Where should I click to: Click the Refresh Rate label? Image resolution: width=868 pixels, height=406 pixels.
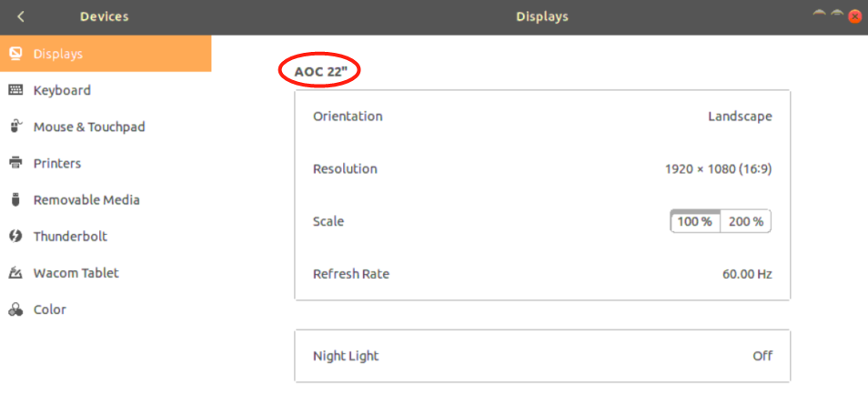coord(351,274)
